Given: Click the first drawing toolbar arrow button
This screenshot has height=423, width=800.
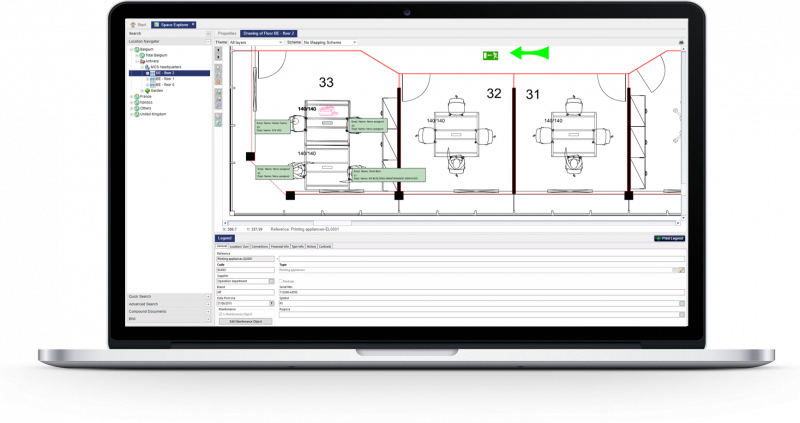Looking at the screenshot, I should point(218,51).
